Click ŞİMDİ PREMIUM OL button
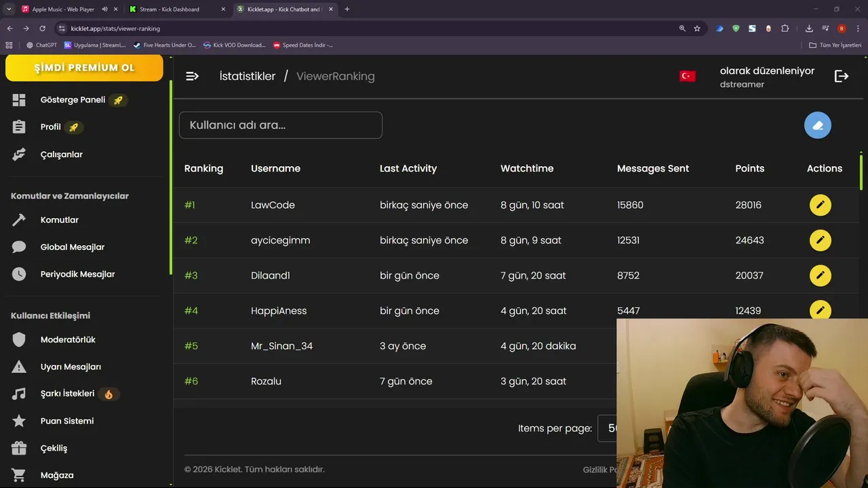Viewport: 868px width, 488px height. pyautogui.click(x=84, y=68)
